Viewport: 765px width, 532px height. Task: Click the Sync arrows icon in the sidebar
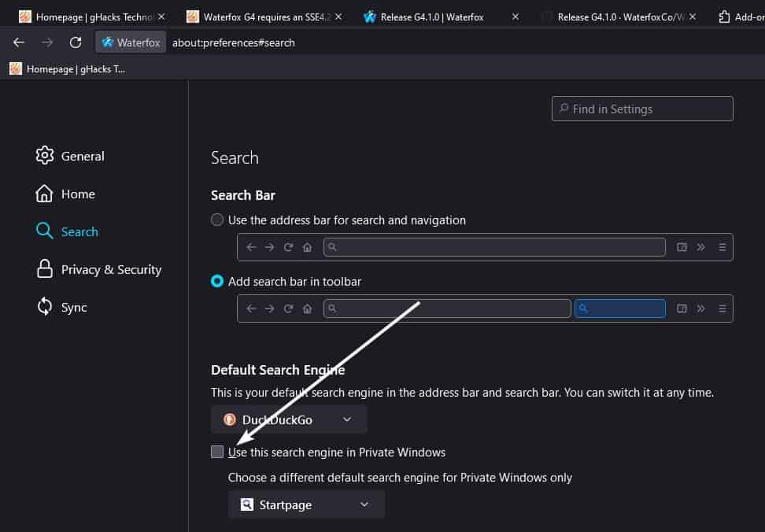pyautogui.click(x=45, y=307)
